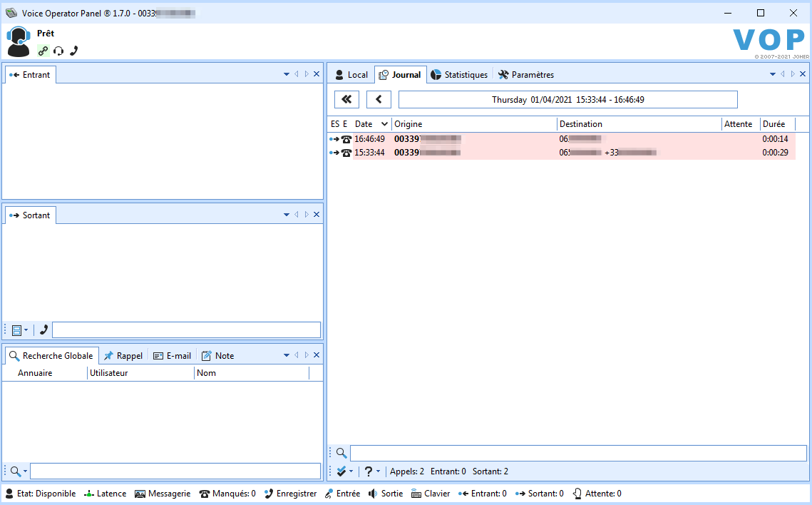Click the phone handset icon beside the headset

tap(73, 51)
